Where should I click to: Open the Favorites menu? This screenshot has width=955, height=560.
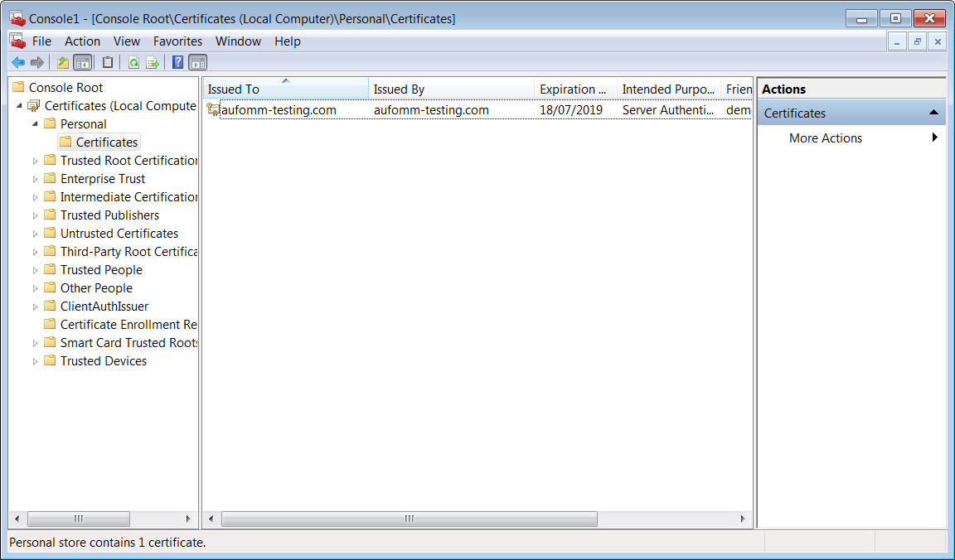click(177, 41)
